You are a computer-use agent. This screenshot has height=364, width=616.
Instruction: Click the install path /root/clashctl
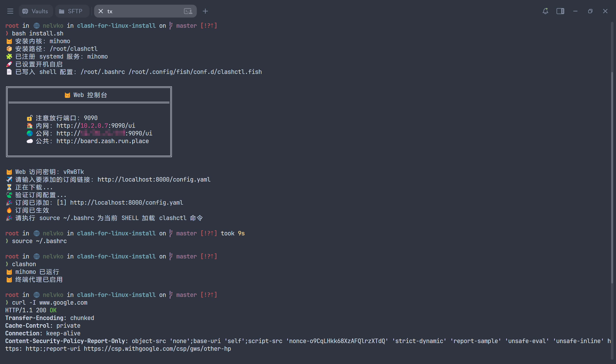74,49
